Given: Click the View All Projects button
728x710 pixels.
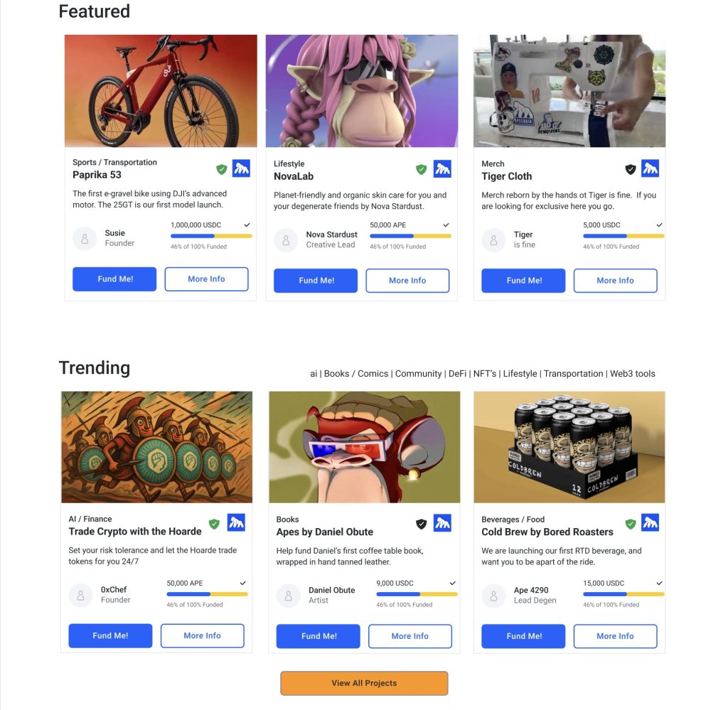Looking at the screenshot, I should (x=364, y=683).
